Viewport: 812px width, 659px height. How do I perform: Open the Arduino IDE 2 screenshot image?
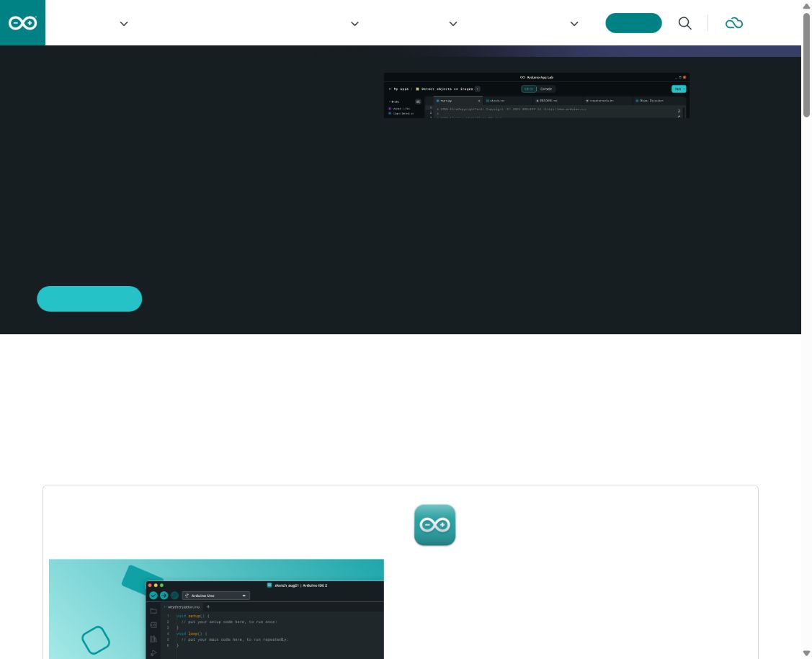[216, 609]
